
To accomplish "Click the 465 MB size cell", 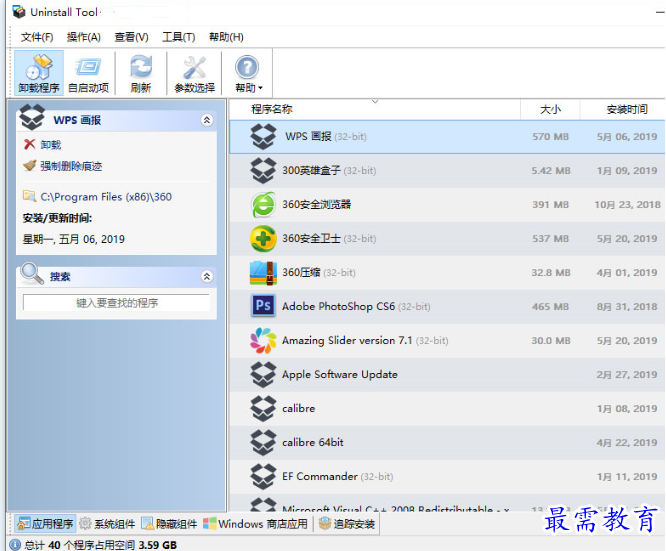I will coord(550,307).
